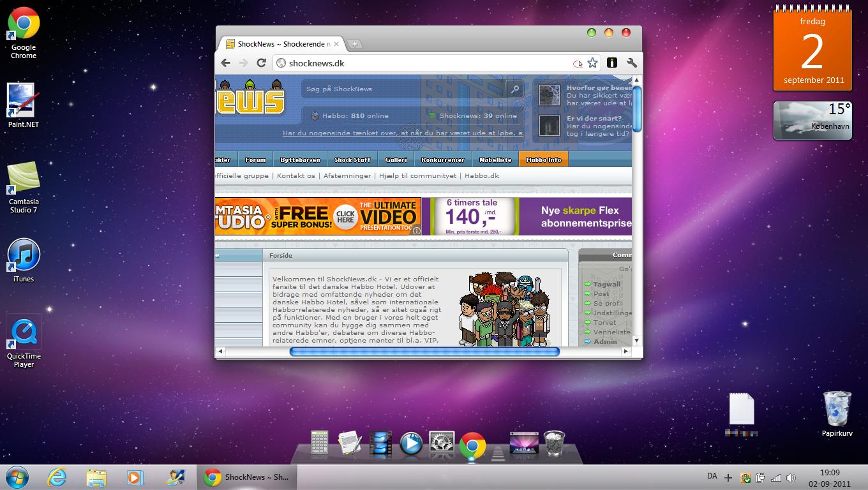Click the magnifier search button on ShockNews
The width and height of the screenshot is (868, 490).
pos(514,89)
